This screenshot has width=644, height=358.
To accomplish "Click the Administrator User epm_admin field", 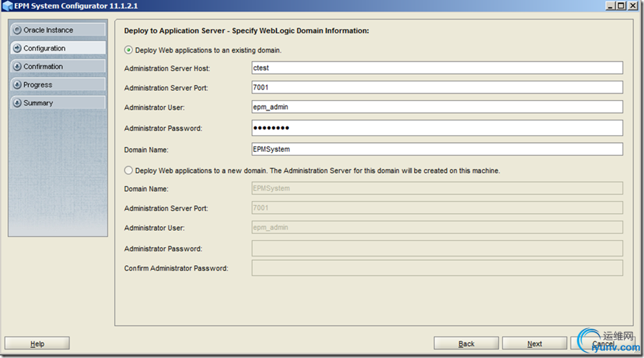I will click(x=437, y=107).
